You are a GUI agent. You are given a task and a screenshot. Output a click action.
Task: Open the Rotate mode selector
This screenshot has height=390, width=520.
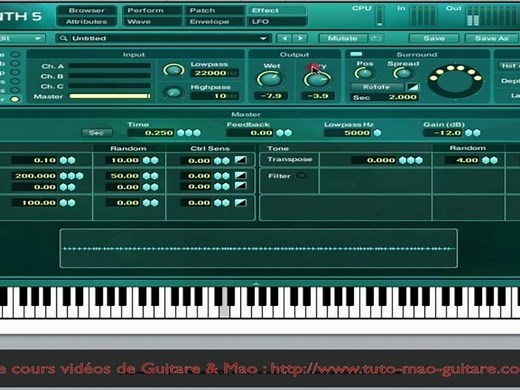coord(377,87)
